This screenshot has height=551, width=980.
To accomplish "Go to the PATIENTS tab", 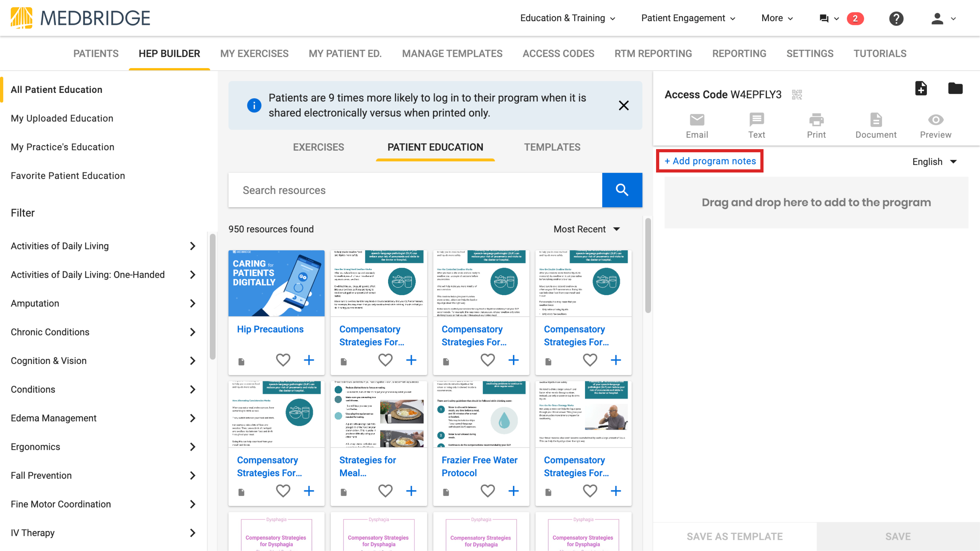I will click(x=96, y=53).
